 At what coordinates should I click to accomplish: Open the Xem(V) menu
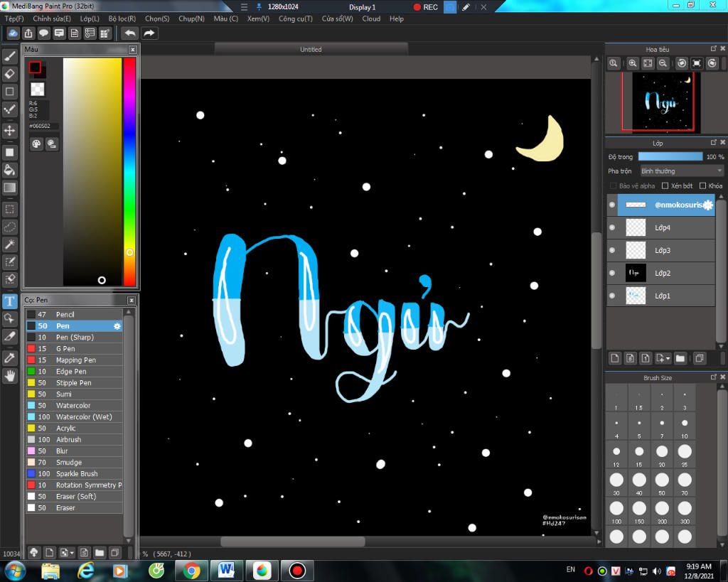click(x=258, y=18)
